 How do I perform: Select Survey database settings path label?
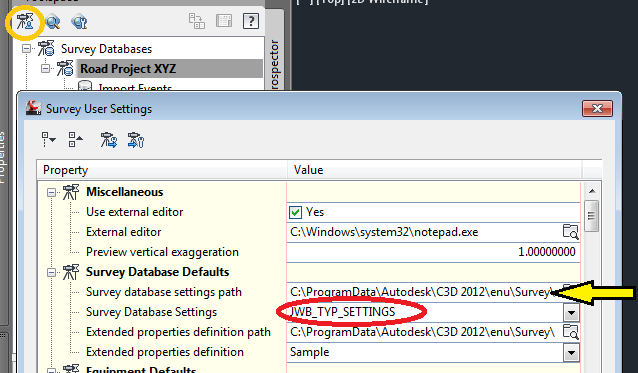[x=164, y=292]
